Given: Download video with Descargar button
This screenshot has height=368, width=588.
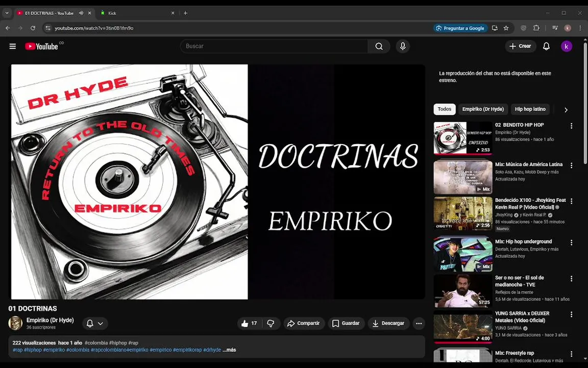Looking at the screenshot, I should point(388,324).
